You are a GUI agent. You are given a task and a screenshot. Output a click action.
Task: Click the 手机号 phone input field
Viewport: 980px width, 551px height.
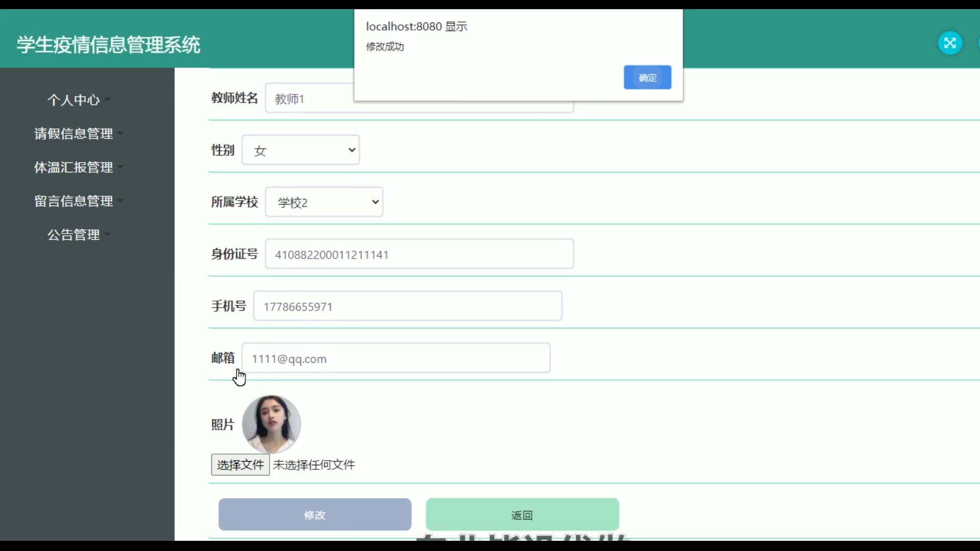pyautogui.click(x=407, y=306)
